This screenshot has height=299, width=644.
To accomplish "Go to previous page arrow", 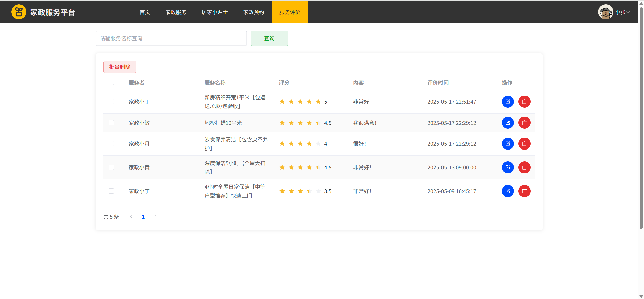I will click(x=131, y=216).
